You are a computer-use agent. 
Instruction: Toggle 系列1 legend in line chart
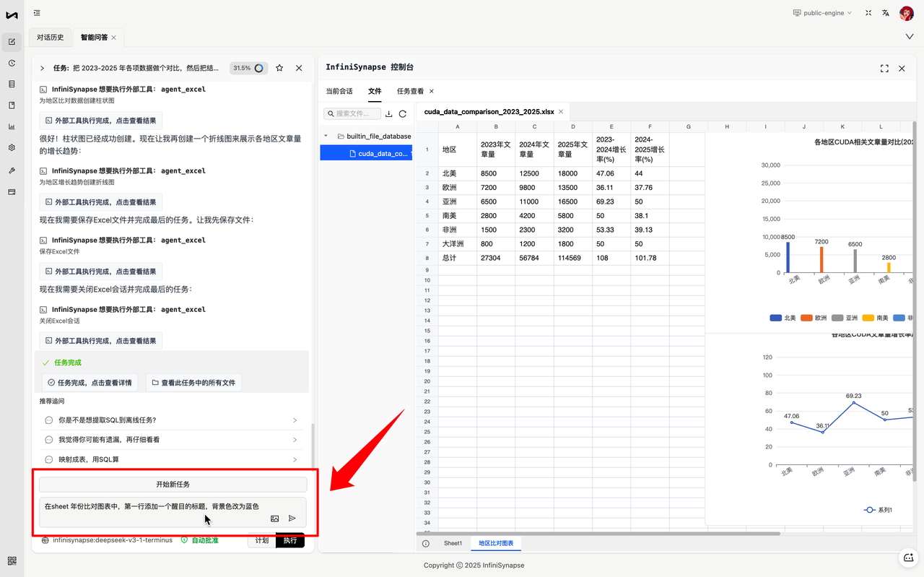click(879, 510)
